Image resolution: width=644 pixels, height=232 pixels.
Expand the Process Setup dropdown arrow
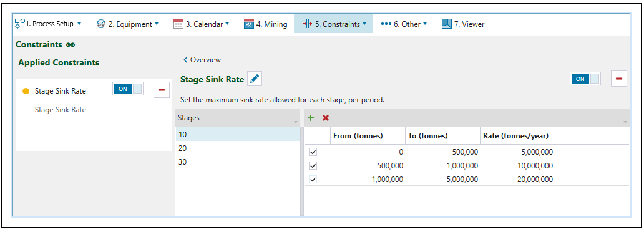(79, 24)
